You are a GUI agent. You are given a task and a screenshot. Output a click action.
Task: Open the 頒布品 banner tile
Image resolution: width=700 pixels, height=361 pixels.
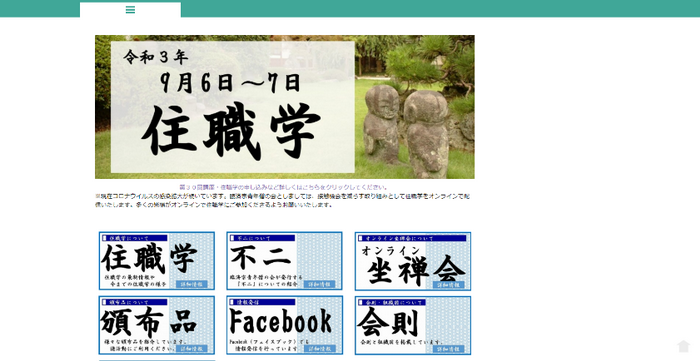coord(157,325)
